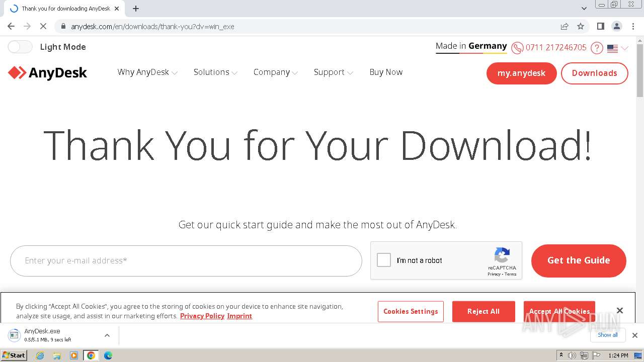Screen dimensions: 644x362
Task: Click Accept All Cookies
Action: 559,311
